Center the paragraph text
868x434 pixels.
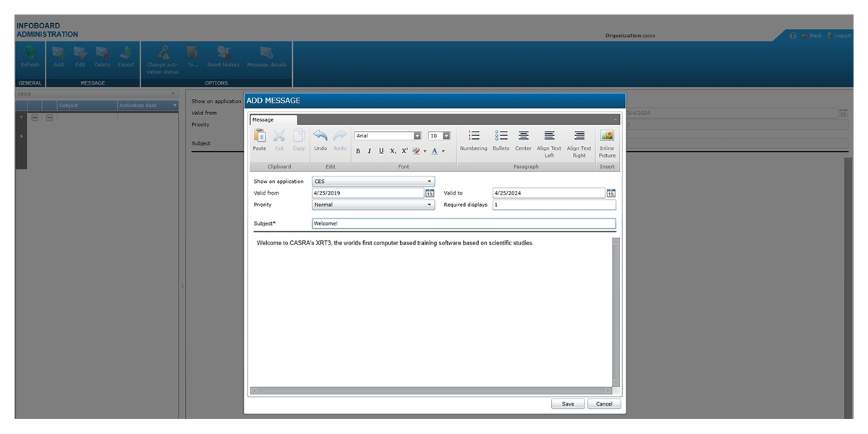[x=523, y=136]
